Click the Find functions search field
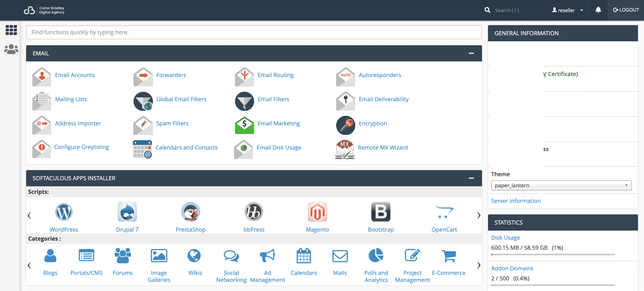The width and height of the screenshot is (644, 291). [x=254, y=32]
